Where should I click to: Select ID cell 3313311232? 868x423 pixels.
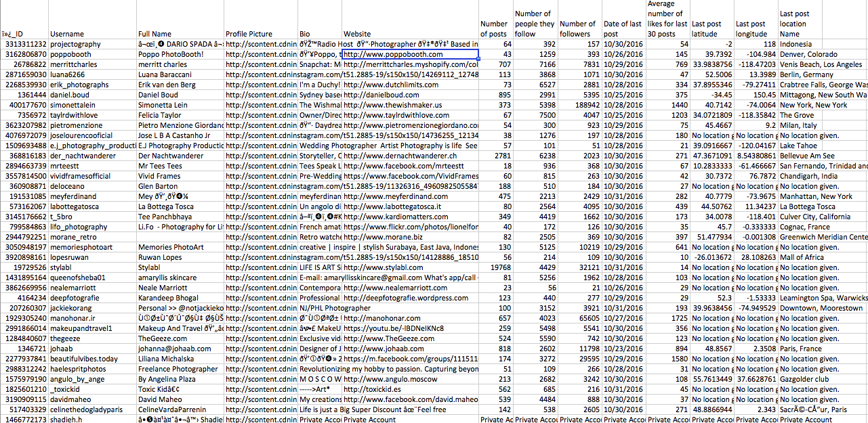tap(24, 44)
